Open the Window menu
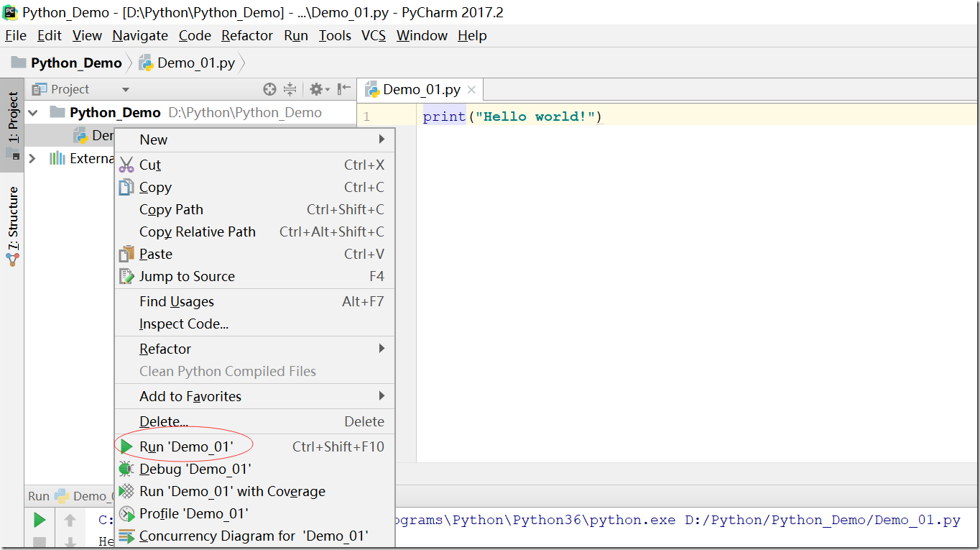The image size is (980, 550). (422, 35)
